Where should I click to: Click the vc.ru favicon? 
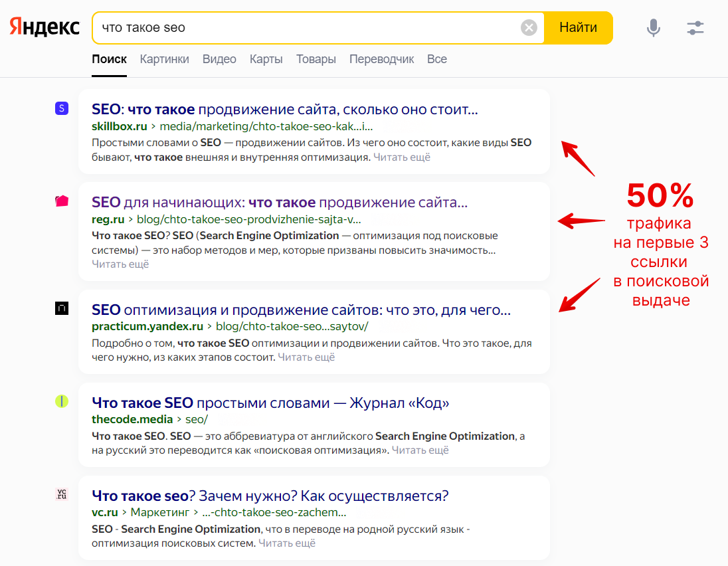click(62, 494)
